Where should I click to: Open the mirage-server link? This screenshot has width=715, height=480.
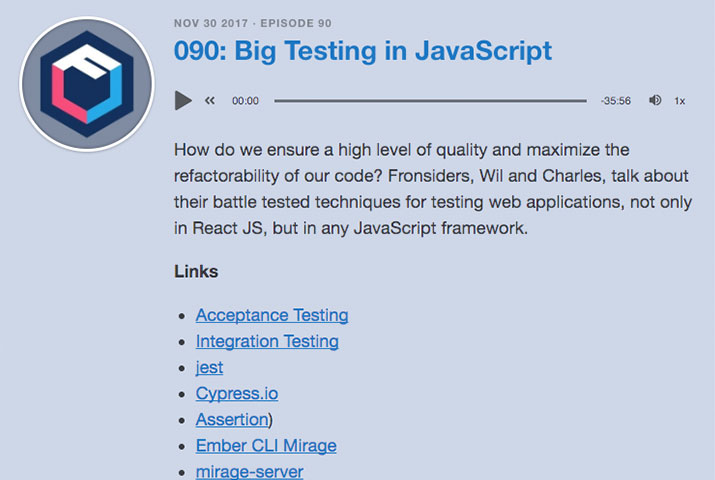(249, 471)
